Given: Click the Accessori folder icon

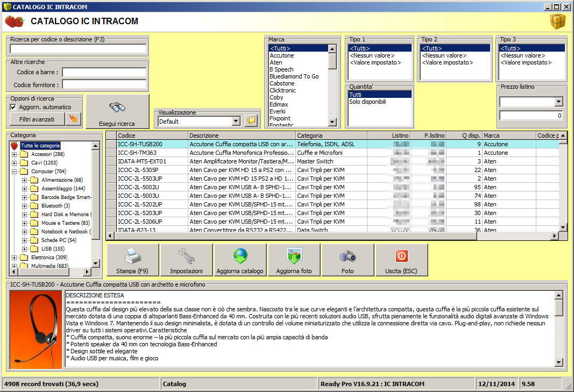Looking at the screenshot, I should pos(24,154).
